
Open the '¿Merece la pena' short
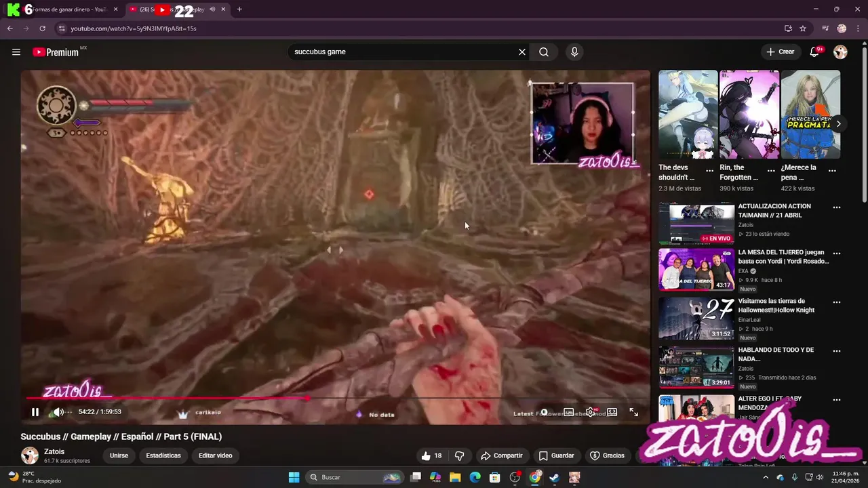tap(810, 115)
